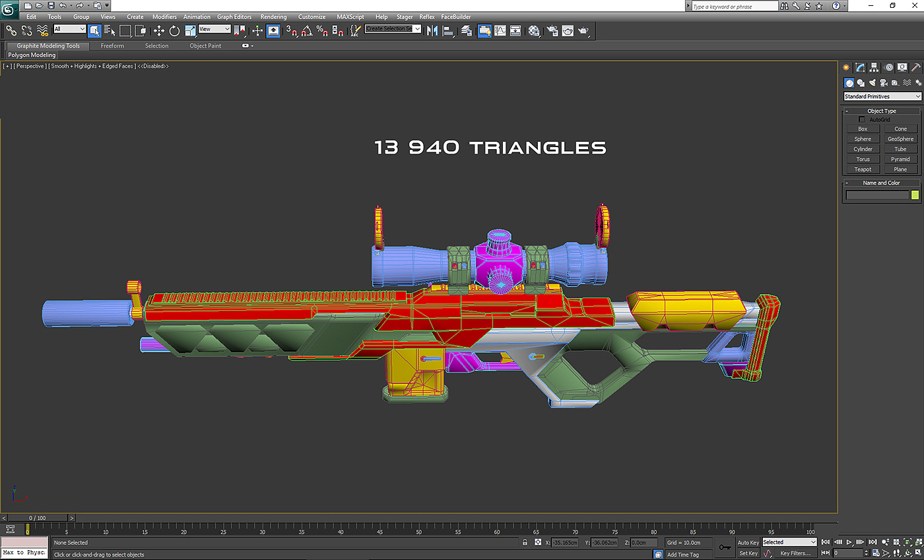This screenshot has height=560, width=924.
Task: Expand the Create Selection Set dropdown
Action: coord(417,29)
